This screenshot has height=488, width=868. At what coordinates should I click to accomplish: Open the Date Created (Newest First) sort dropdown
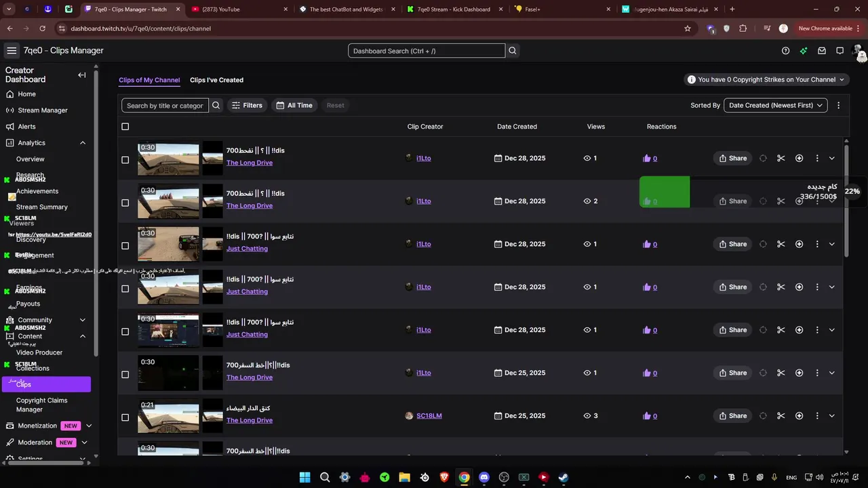click(x=776, y=106)
